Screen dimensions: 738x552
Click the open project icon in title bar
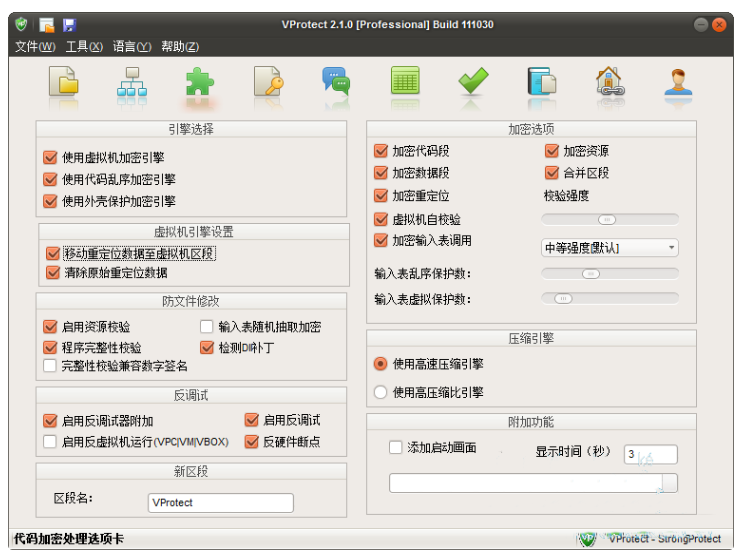pos(47,24)
